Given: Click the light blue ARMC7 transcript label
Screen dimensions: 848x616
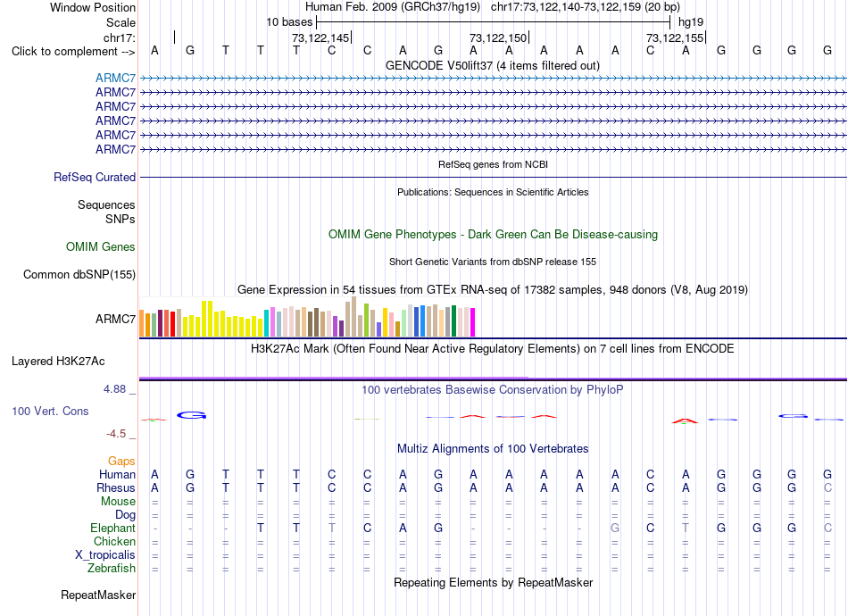Looking at the screenshot, I should [x=115, y=79].
